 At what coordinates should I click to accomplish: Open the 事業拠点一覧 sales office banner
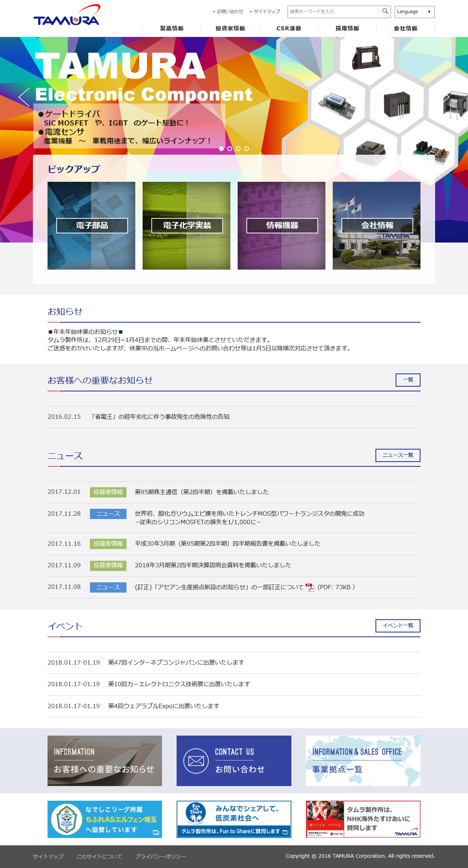coord(363,761)
